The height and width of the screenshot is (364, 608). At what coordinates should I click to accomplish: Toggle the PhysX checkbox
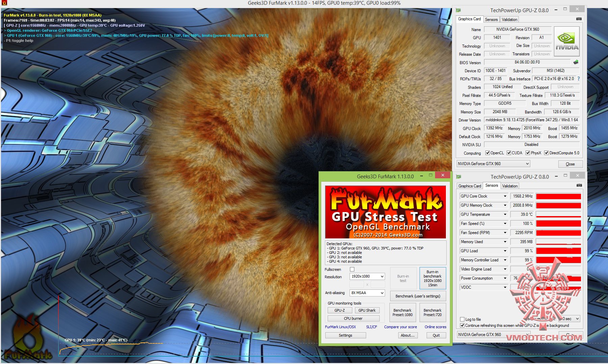pos(528,153)
